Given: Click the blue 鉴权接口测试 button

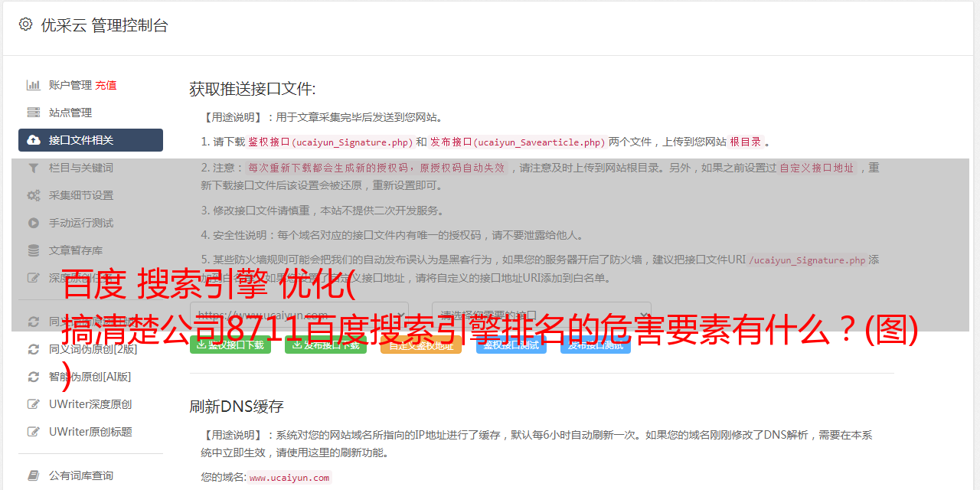Looking at the screenshot, I should tap(511, 345).
